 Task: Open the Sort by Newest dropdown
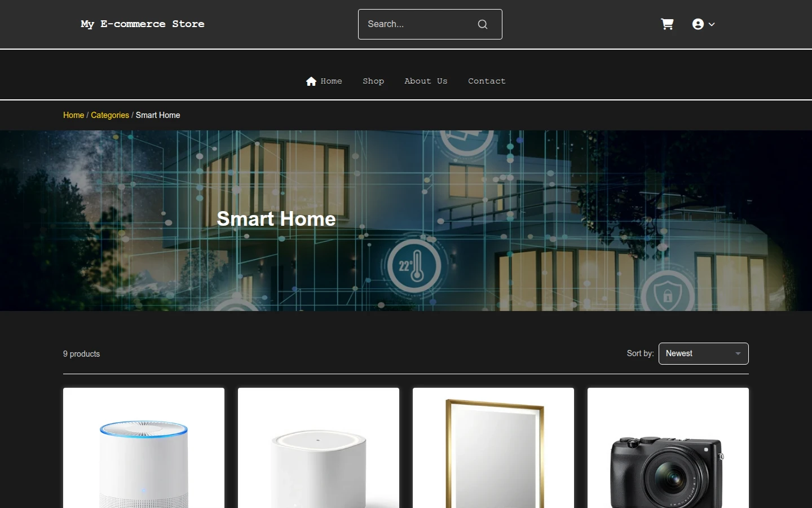[704, 353]
